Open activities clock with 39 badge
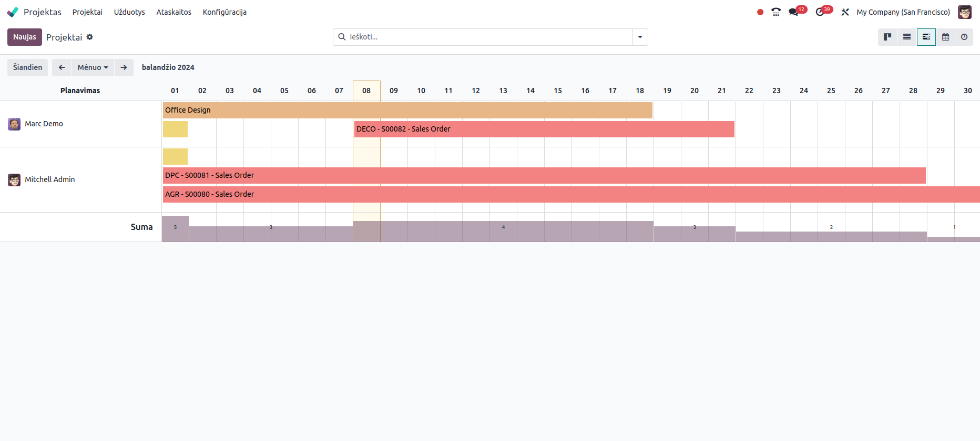This screenshot has height=441, width=980. (x=820, y=12)
